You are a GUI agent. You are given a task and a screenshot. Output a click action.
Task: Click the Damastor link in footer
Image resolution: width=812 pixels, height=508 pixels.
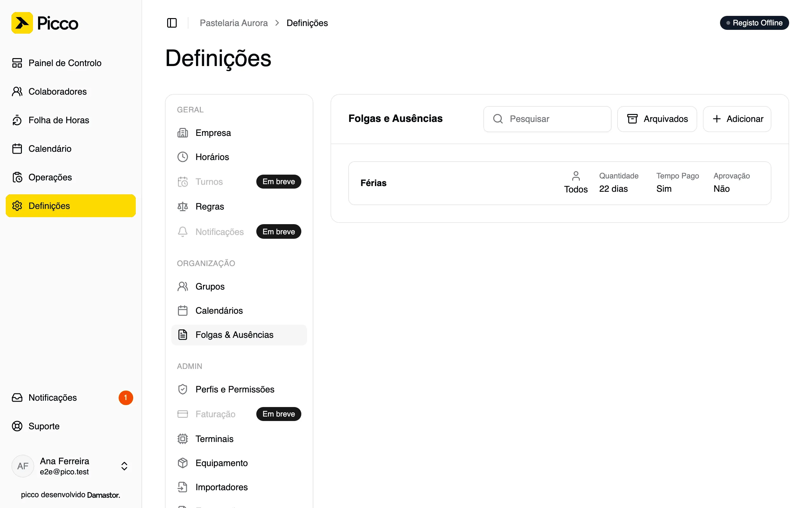pyautogui.click(x=103, y=495)
